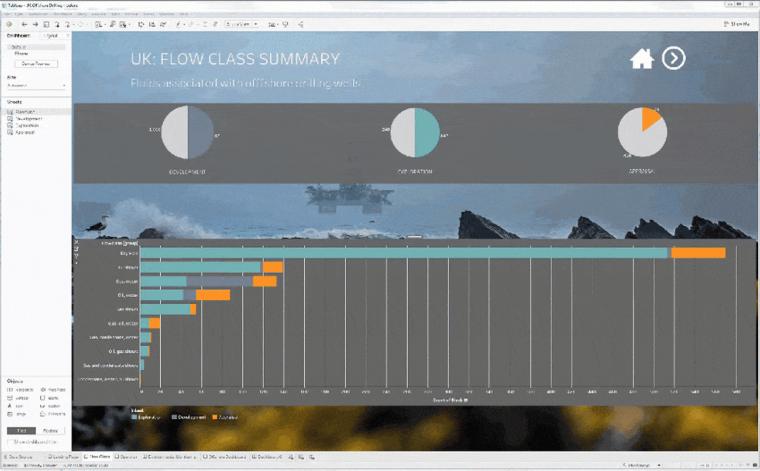Screen dimensions: 760x471
Task: Click the circled next-arrow icon
Action: tap(674, 58)
